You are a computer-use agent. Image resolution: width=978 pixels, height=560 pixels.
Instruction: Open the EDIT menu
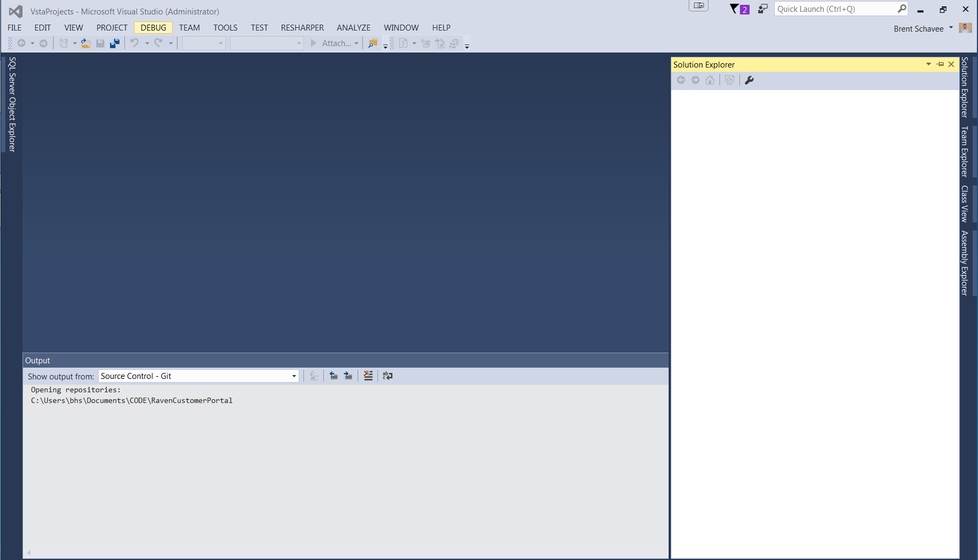coord(43,28)
